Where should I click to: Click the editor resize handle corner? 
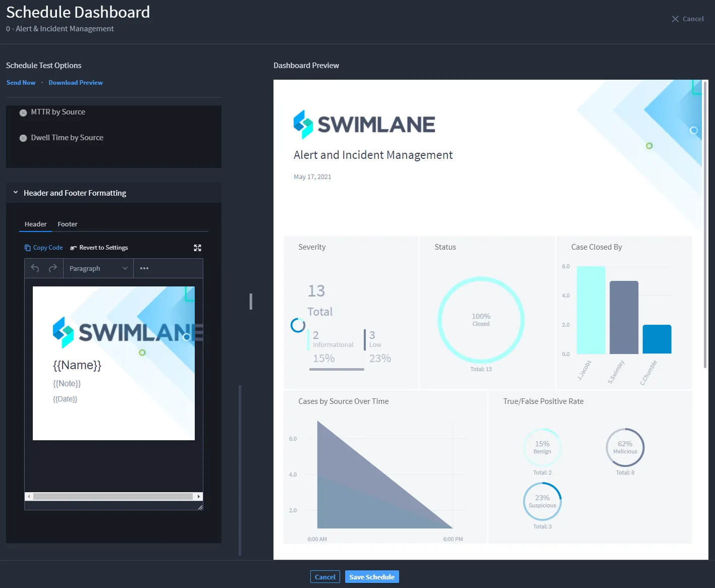click(200, 507)
